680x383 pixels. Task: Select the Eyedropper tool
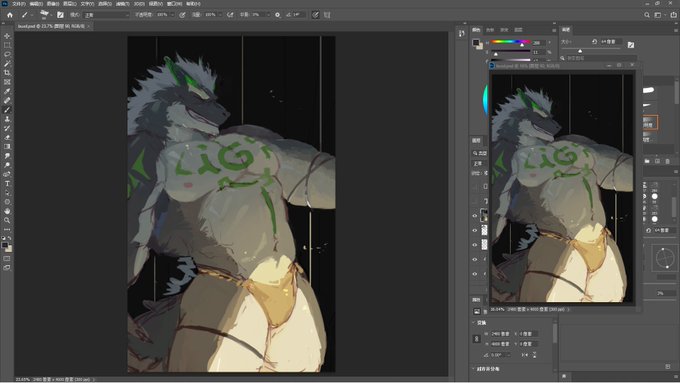pos(7,92)
